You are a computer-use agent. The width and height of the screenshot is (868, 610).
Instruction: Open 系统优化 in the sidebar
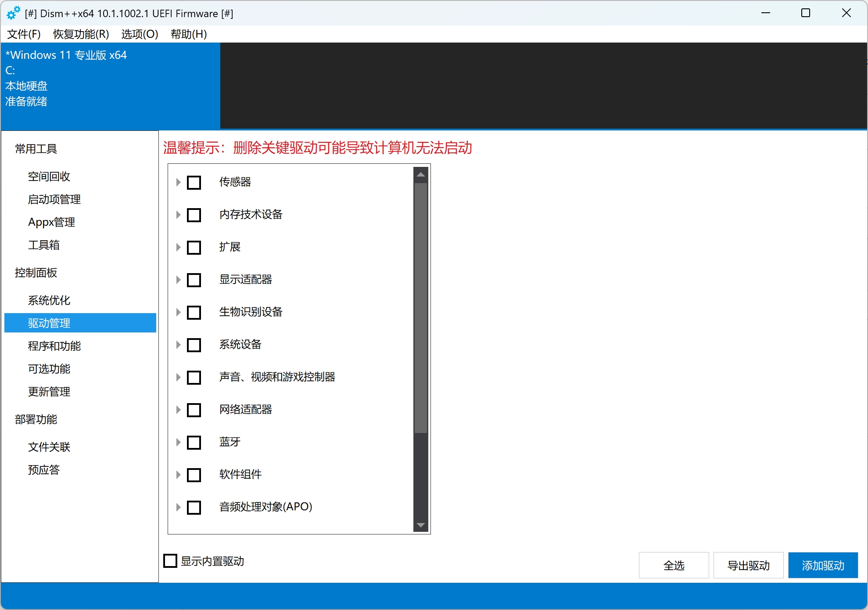pos(49,300)
